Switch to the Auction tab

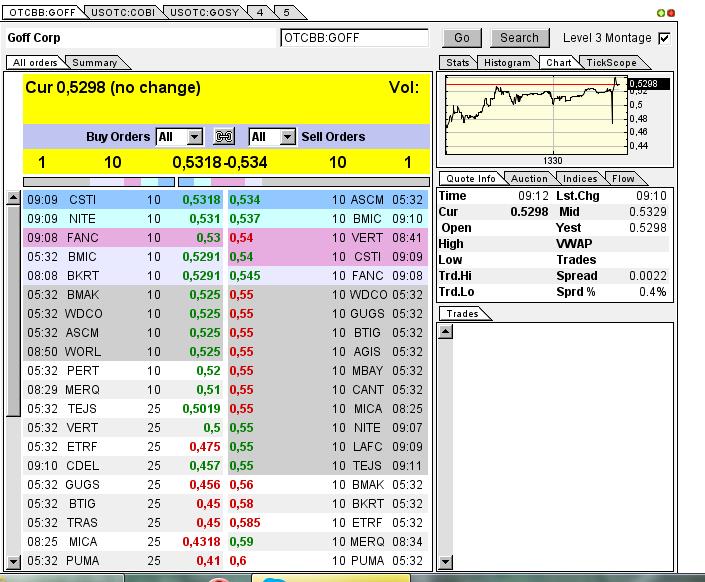pos(529,179)
